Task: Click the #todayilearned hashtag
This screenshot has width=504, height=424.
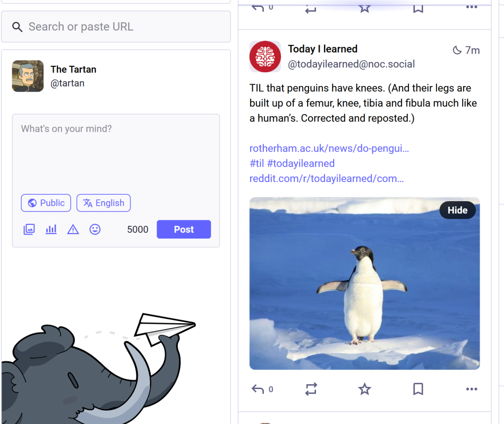Action: [301, 163]
